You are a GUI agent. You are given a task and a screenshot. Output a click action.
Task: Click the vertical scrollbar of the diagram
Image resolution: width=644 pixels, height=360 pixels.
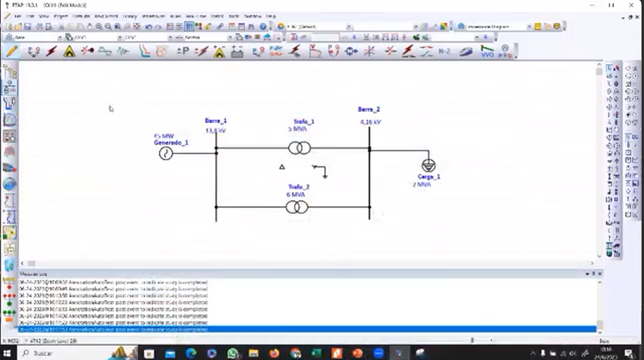(x=599, y=159)
